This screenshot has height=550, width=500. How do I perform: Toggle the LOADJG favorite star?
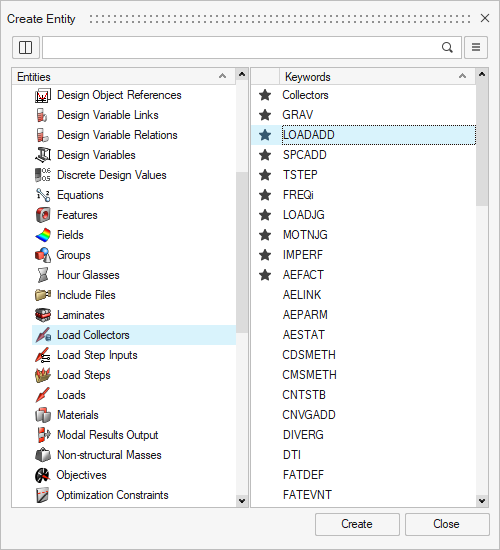(x=265, y=215)
